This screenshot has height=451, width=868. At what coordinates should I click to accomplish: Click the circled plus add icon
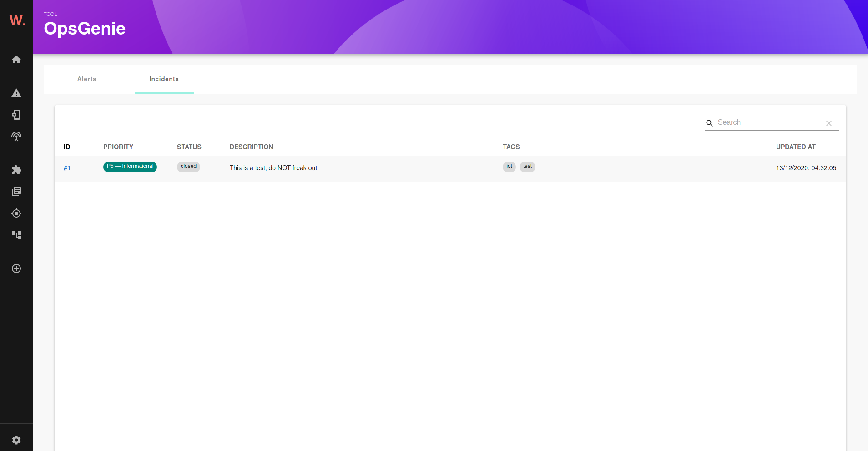[16, 269]
